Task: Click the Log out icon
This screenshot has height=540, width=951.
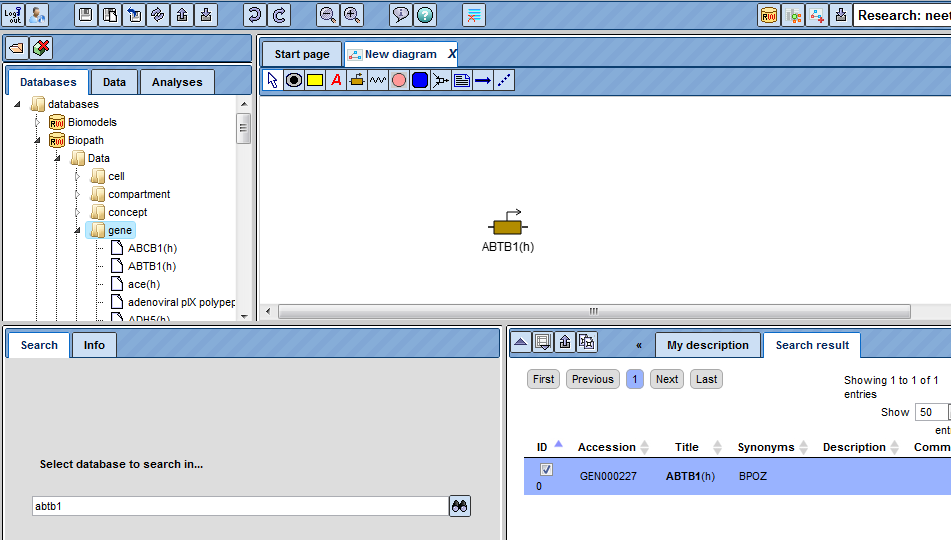Action: [13, 15]
